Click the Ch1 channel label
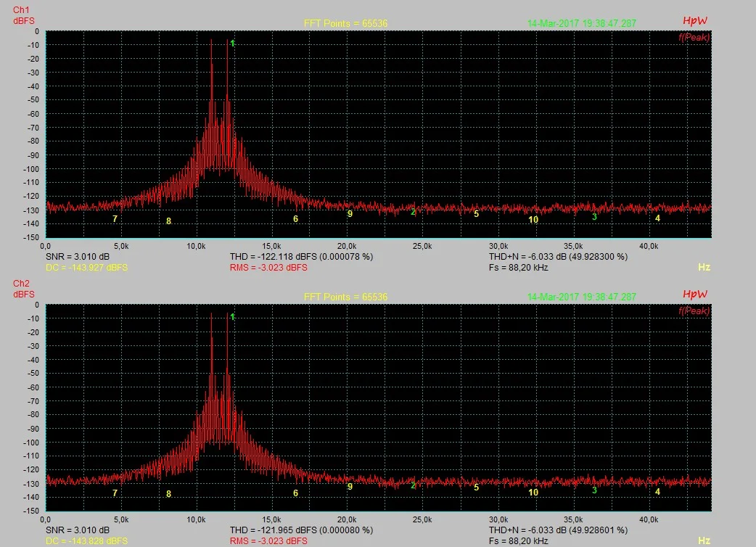 [21, 10]
